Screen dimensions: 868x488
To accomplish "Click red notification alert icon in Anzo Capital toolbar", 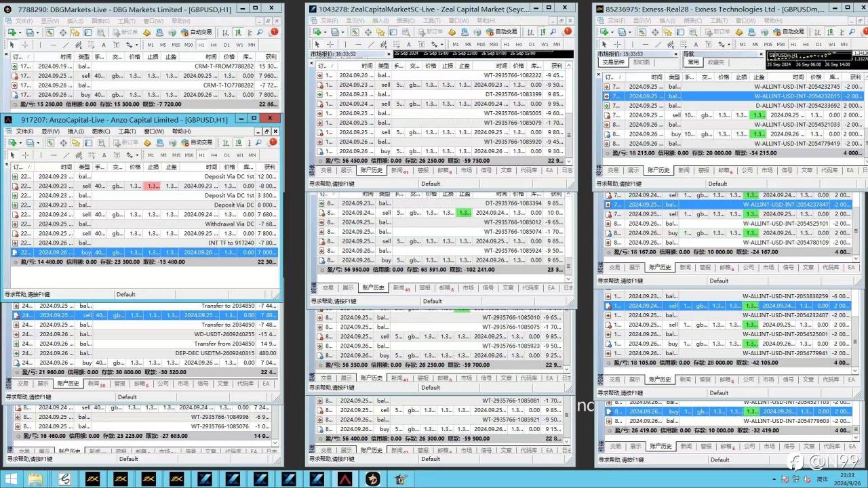I will point(273,142).
